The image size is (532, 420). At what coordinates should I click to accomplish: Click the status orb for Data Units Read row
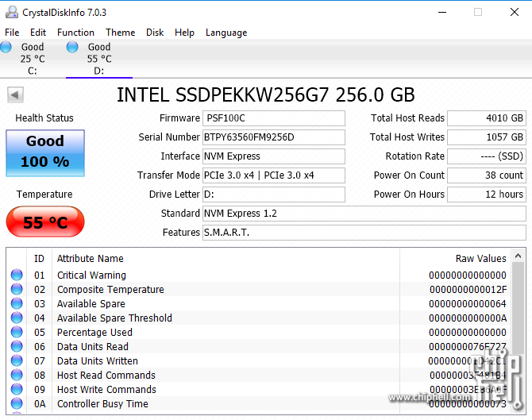pos(17,346)
